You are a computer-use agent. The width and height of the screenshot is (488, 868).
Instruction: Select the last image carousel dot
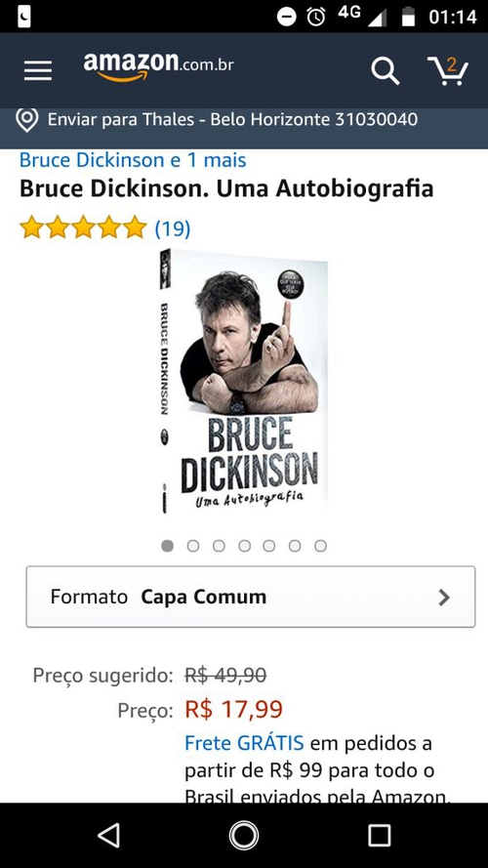(x=320, y=546)
